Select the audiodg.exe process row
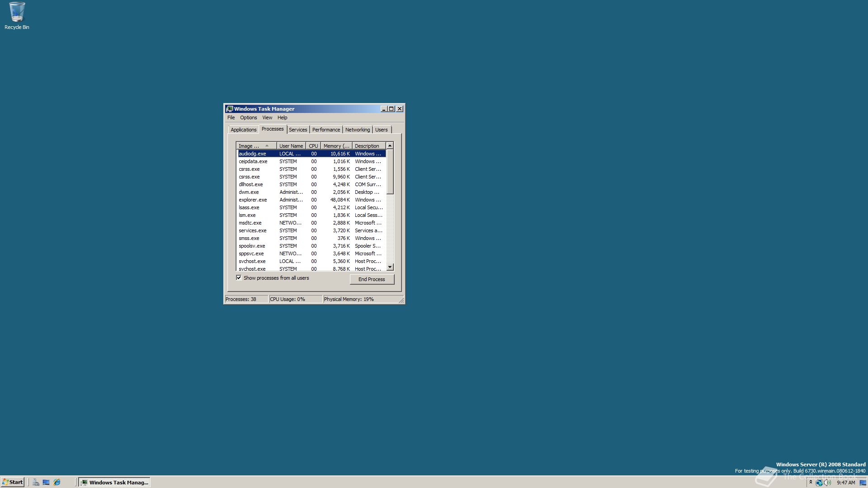The image size is (868, 488). tap(311, 154)
